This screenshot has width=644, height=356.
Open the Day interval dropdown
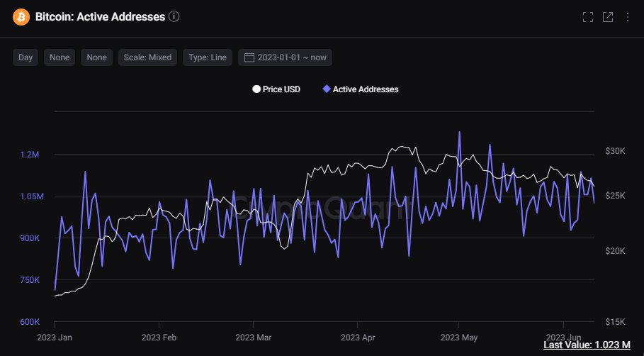click(26, 57)
